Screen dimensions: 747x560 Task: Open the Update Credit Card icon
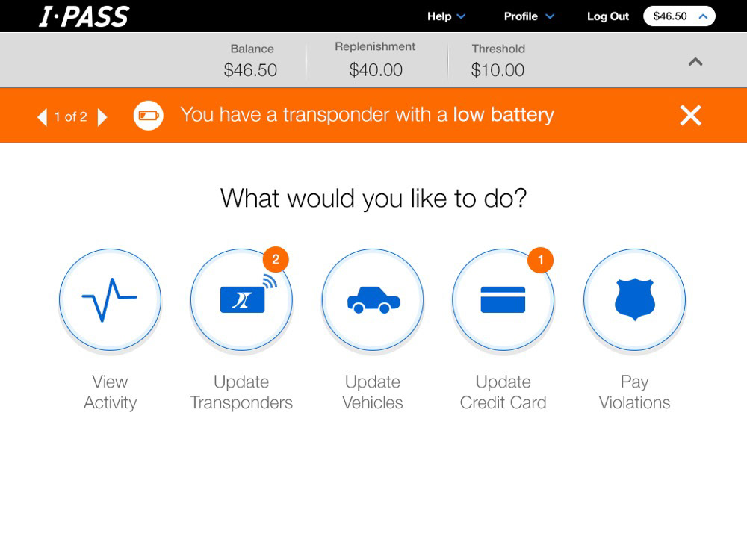(x=503, y=300)
